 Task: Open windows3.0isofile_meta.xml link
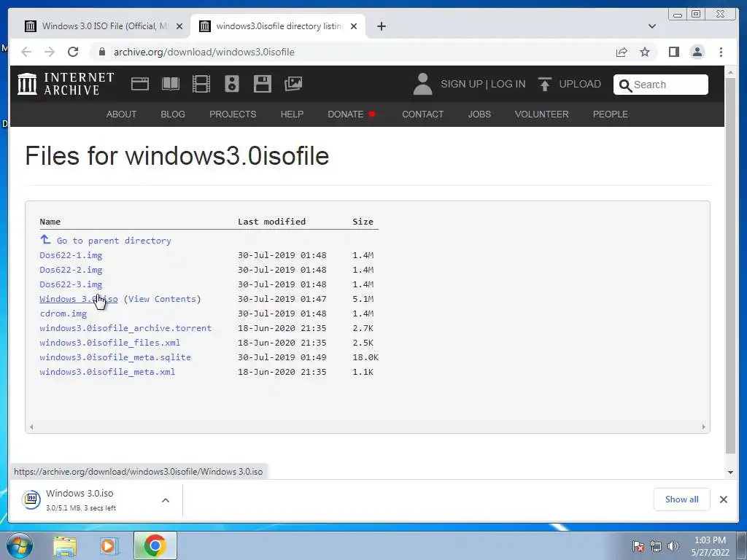point(107,372)
